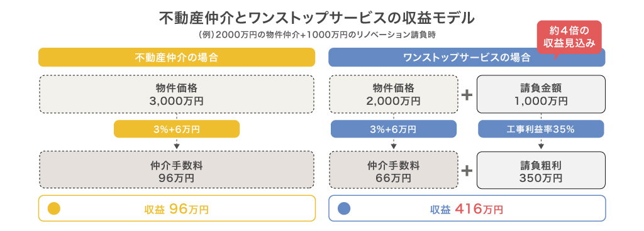Click the arrow below blue 3%+6万円 label
The width and height of the screenshot is (644, 231).
point(394,144)
